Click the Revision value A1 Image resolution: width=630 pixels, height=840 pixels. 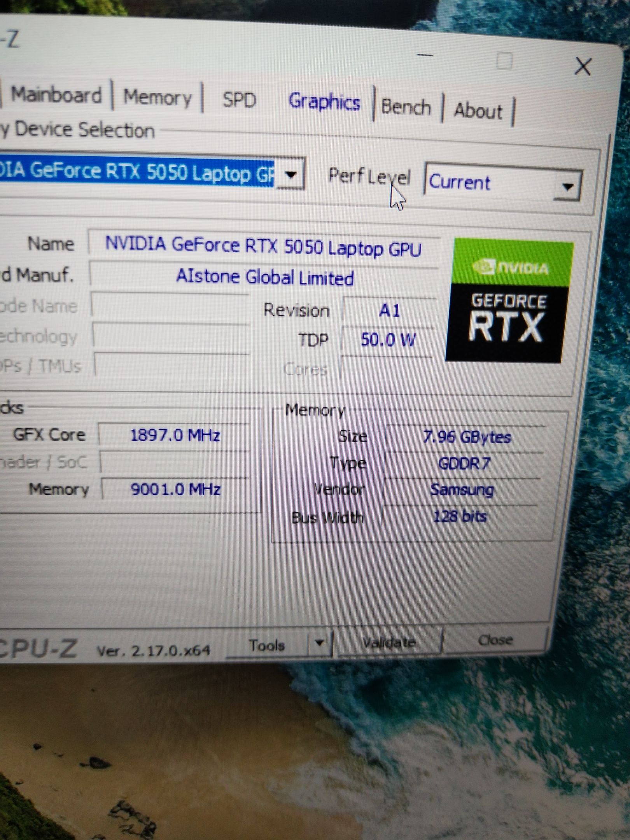(389, 311)
